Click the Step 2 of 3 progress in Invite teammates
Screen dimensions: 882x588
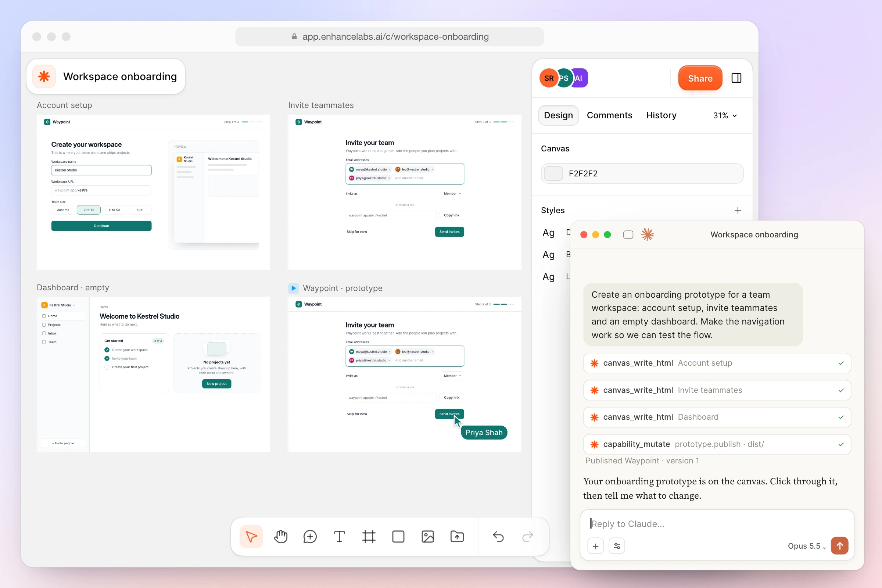coord(494,122)
